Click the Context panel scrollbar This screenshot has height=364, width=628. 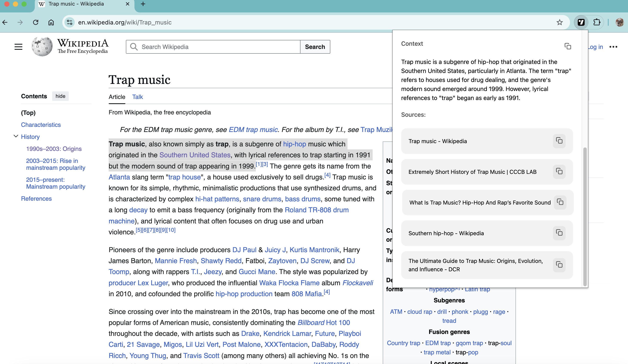coord(585,217)
